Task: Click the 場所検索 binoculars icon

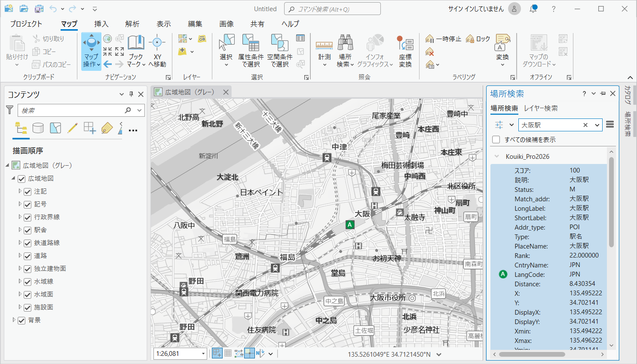Action: [345, 43]
